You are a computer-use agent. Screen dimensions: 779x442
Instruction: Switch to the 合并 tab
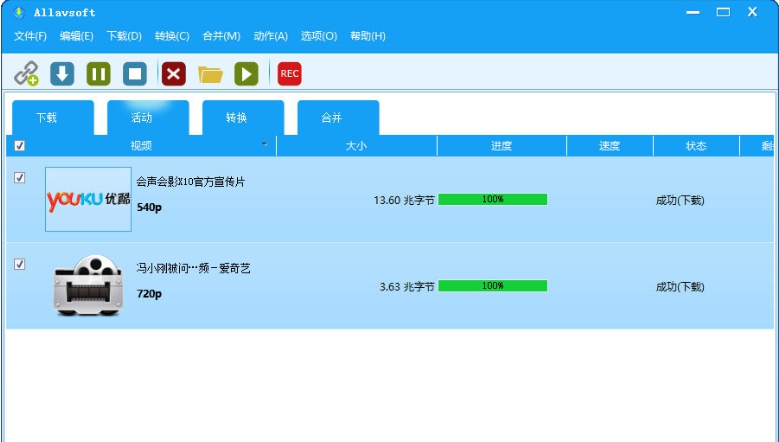(x=331, y=118)
